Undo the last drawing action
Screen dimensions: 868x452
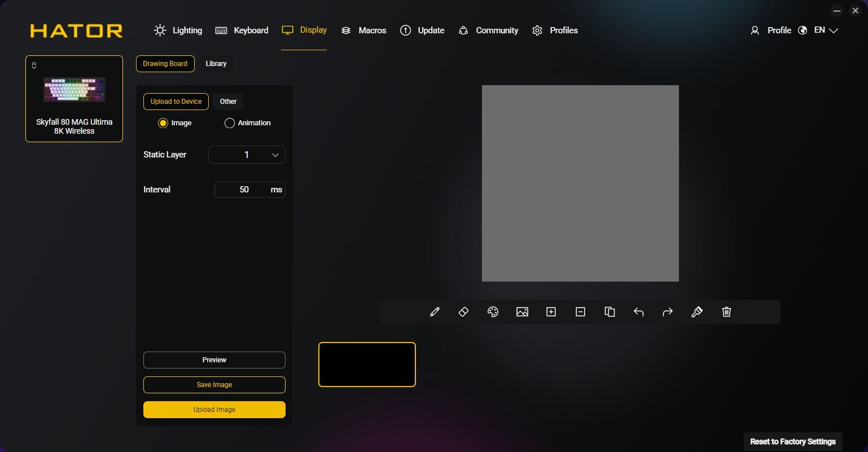[639, 312]
